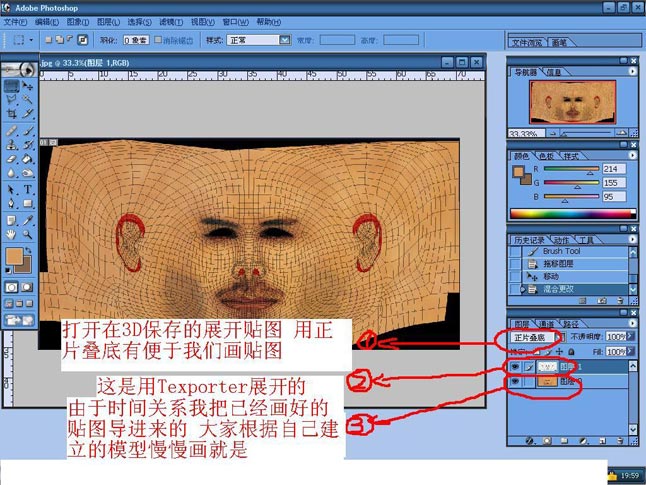Click the feather value input field
Screen dimensions: 646x485
(136, 40)
